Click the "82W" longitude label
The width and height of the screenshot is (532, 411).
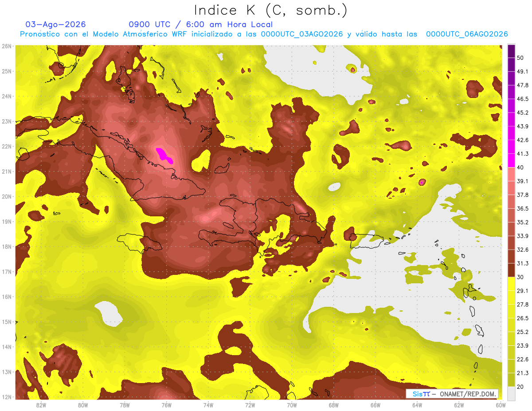[41, 405]
